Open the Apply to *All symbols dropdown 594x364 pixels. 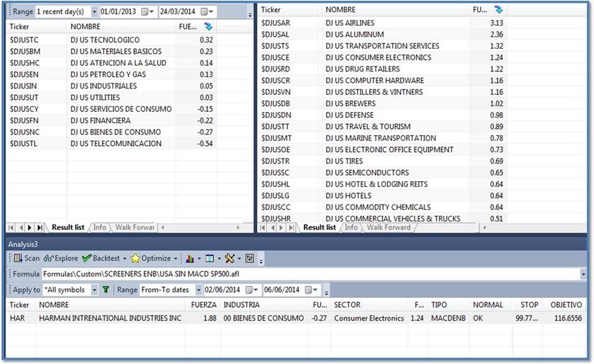click(x=94, y=290)
